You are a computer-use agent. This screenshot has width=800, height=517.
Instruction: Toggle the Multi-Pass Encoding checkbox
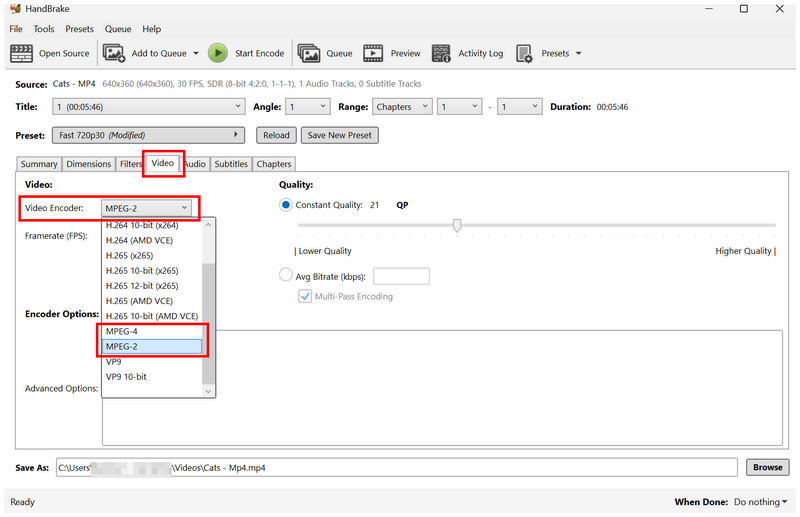tap(305, 297)
